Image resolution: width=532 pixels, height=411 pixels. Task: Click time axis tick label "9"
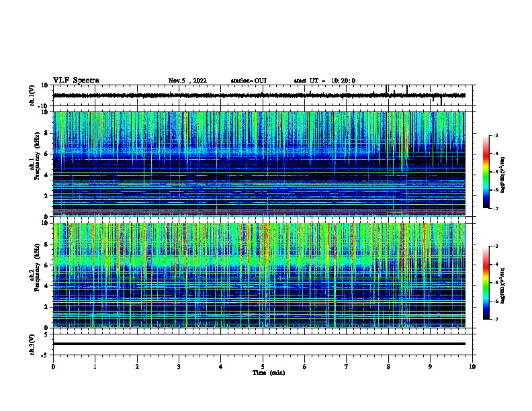[x=430, y=367]
